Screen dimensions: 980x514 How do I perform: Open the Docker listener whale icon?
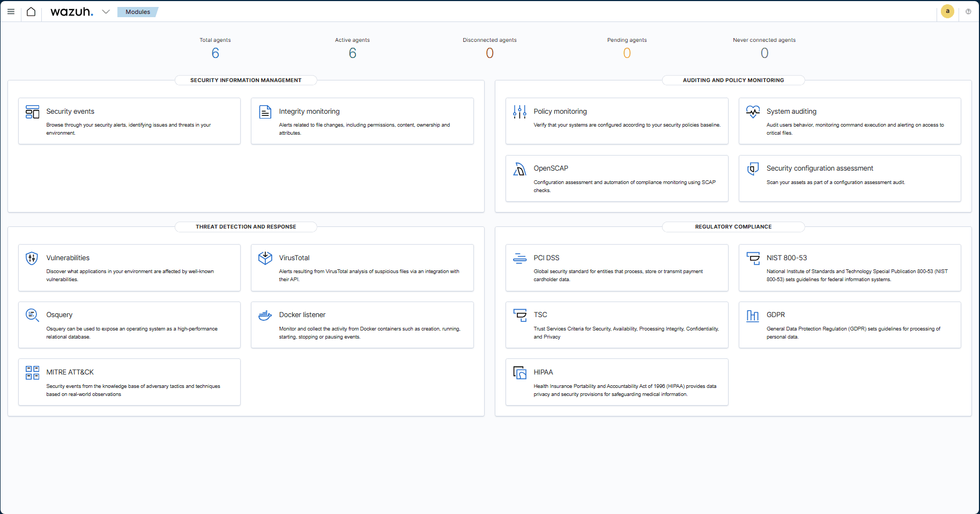click(265, 315)
